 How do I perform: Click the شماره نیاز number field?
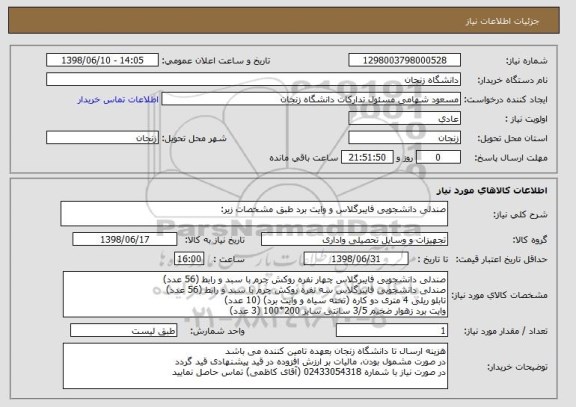point(404,60)
